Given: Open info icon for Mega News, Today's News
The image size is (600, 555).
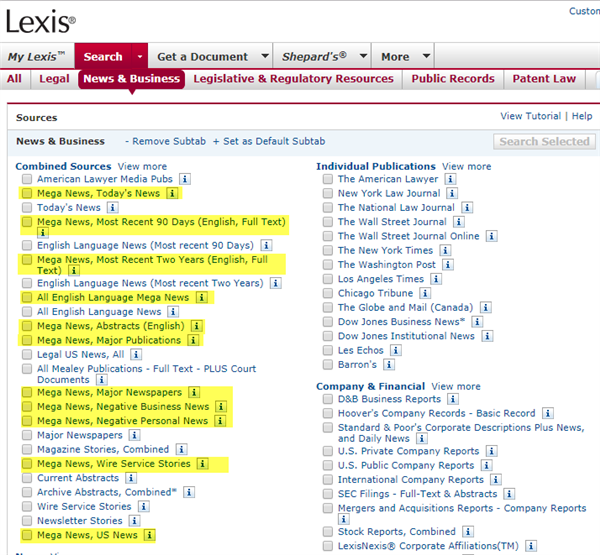Looking at the screenshot, I should click(x=172, y=193).
